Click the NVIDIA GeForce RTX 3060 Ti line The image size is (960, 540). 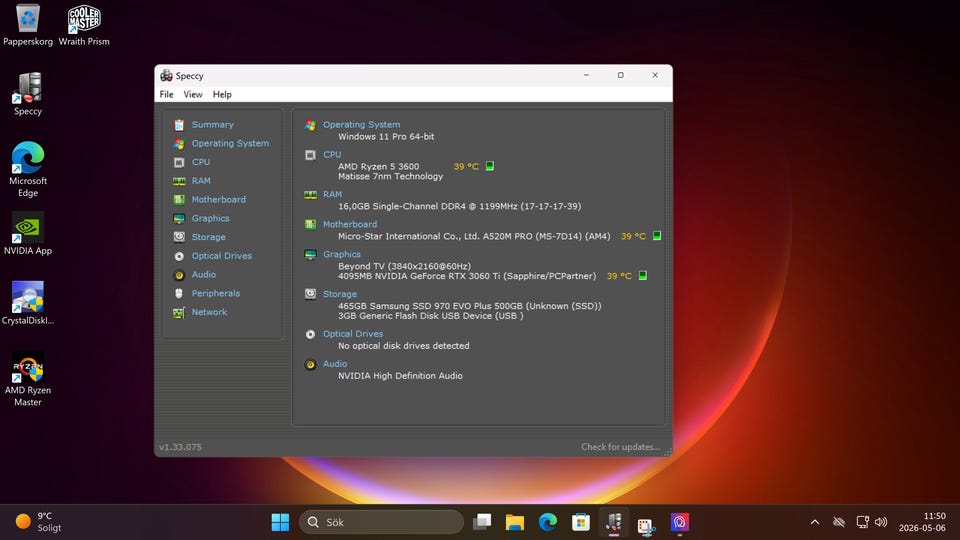point(467,276)
